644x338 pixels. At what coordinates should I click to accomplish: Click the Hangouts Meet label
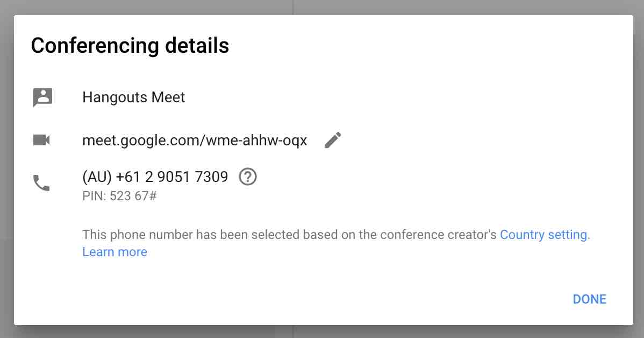point(133,97)
